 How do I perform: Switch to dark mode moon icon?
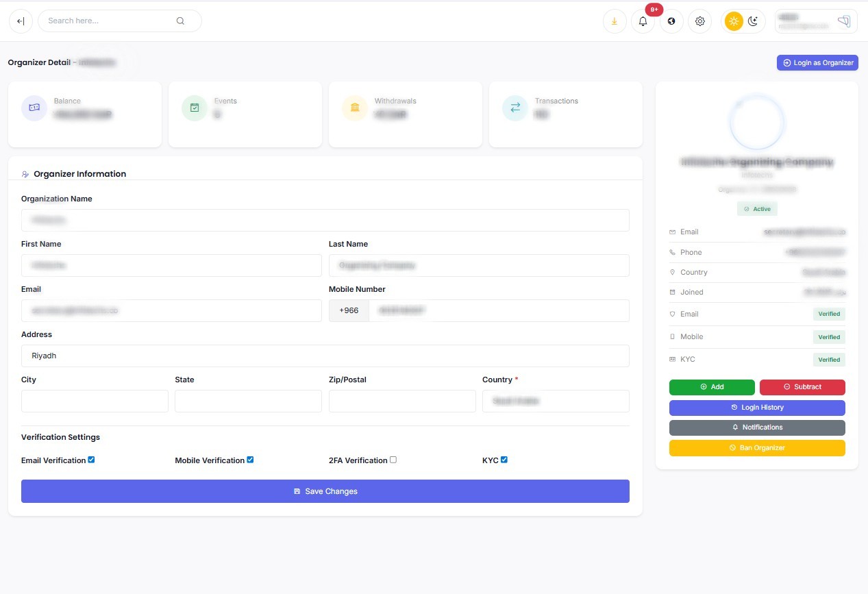pyautogui.click(x=753, y=21)
